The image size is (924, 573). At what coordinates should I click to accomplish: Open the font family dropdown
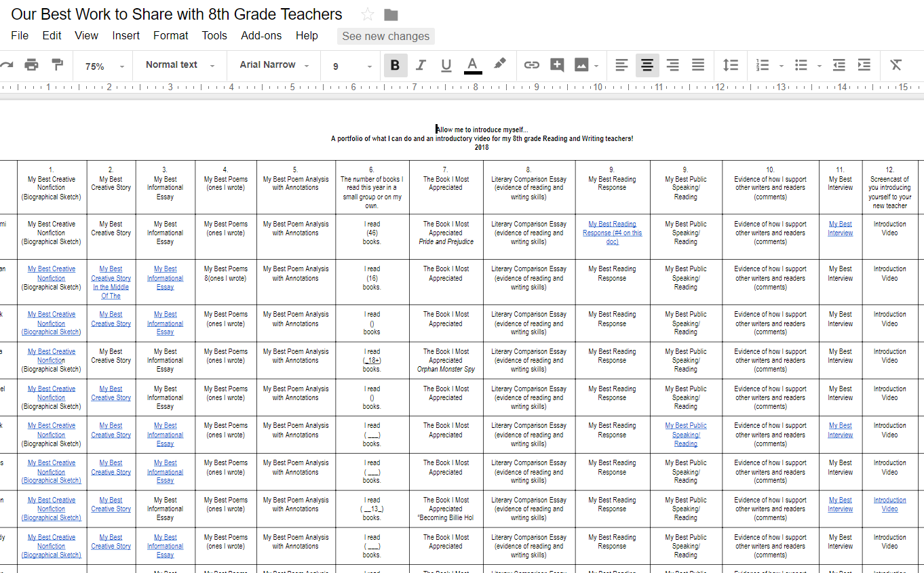pos(273,65)
